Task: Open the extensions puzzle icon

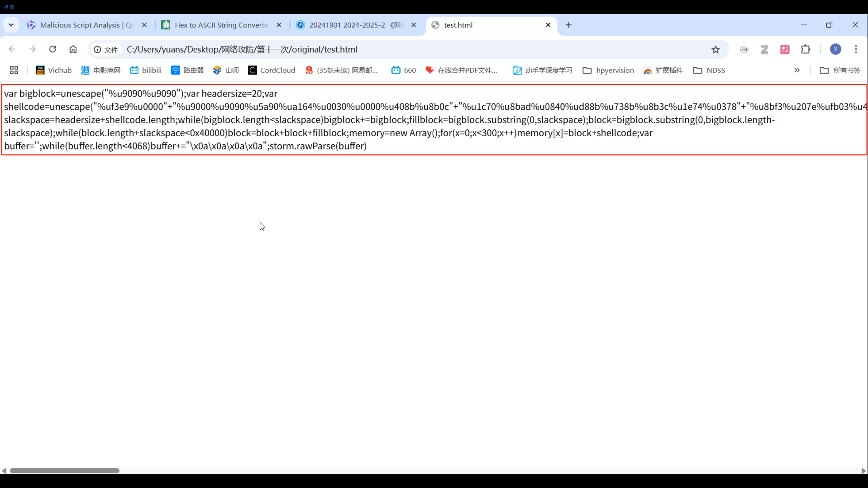Action: (x=806, y=49)
